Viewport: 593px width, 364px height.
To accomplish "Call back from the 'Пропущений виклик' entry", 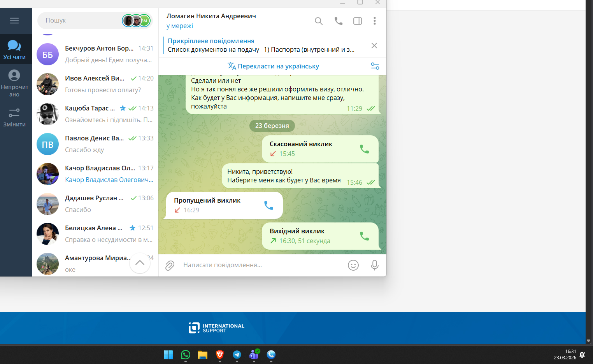I will point(268,205).
